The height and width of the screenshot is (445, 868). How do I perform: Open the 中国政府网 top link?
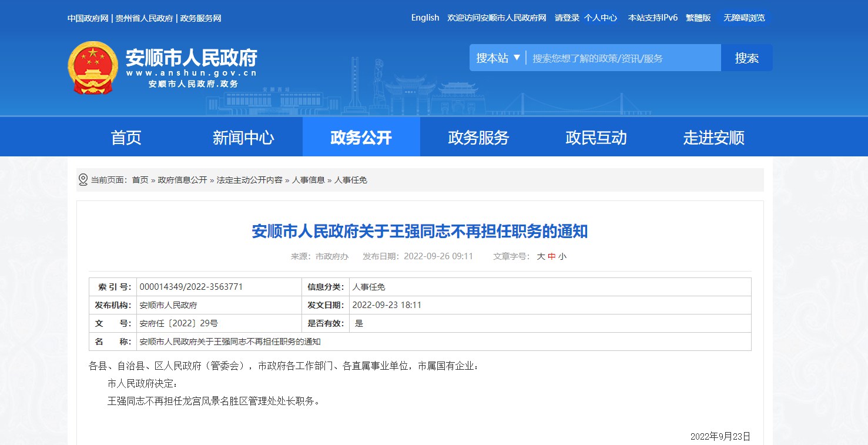pos(88,18)
